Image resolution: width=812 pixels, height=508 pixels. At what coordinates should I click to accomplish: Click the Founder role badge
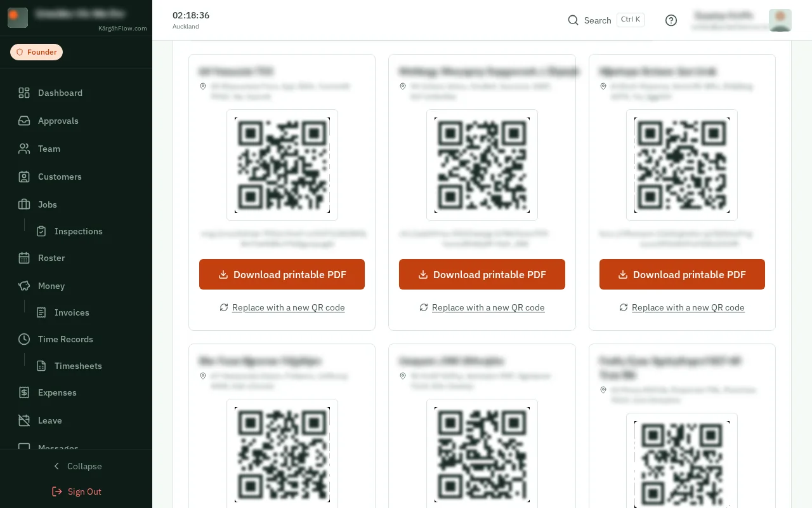(x=36, y=52)
